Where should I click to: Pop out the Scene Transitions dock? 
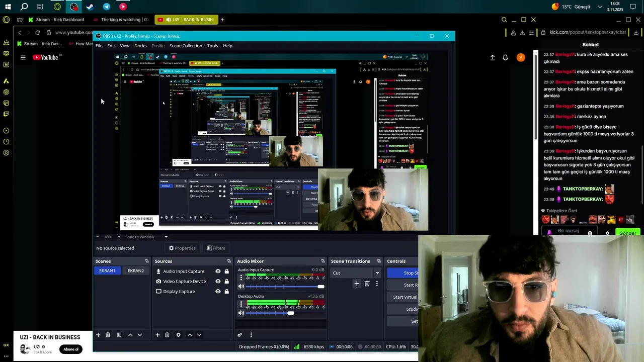tap(379, 261)
